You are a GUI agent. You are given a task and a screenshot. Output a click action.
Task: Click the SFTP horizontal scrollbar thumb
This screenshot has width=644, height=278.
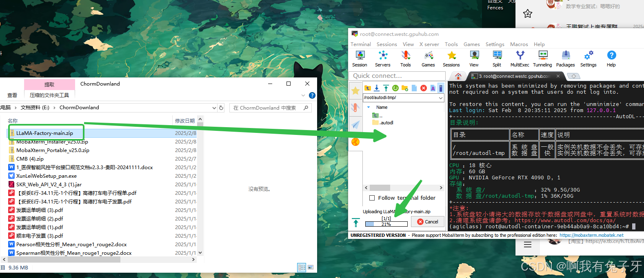point(380,188)
